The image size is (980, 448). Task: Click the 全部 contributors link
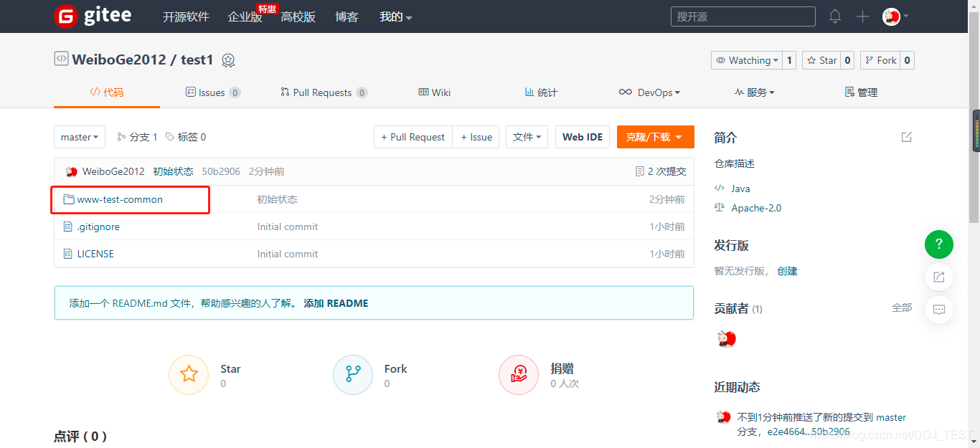[x=902, y=308]
